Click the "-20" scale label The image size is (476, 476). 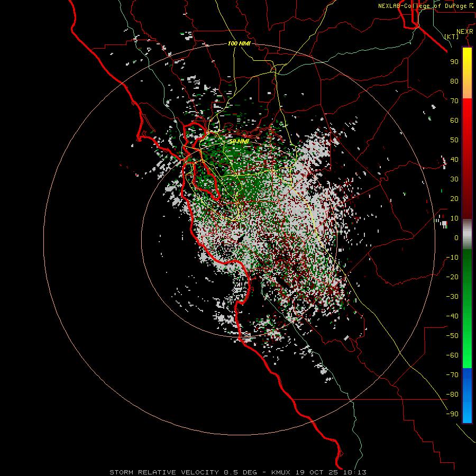point(452,277)
